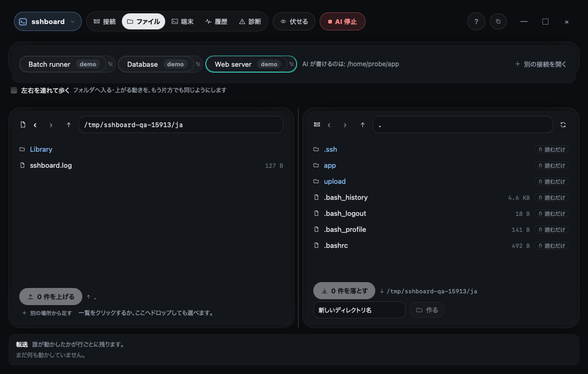Viewport: 588px width, 374px height.
Task: Open the Library folder
Action: (x=41, y=149)
